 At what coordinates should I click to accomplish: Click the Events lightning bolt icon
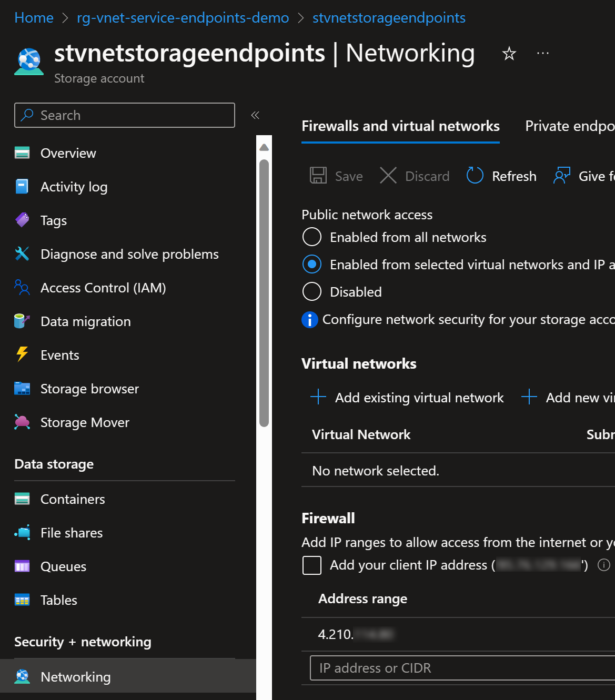coord(22,354)
